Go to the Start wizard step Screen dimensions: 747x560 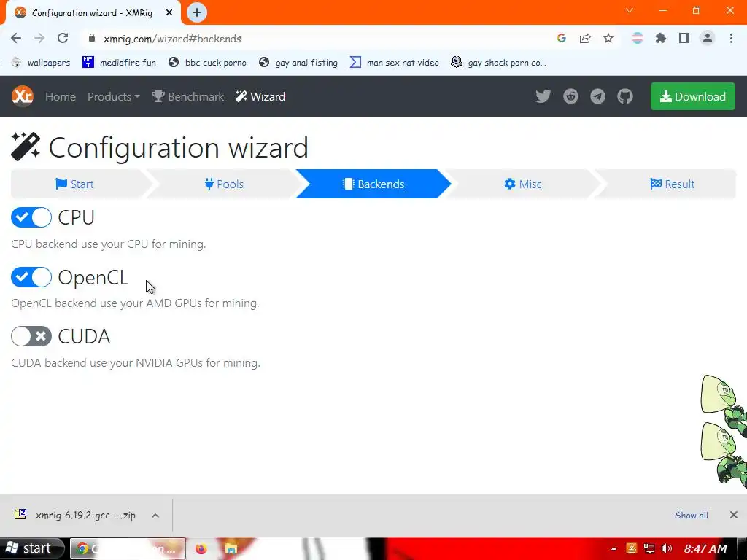click(x=75, y=184)
